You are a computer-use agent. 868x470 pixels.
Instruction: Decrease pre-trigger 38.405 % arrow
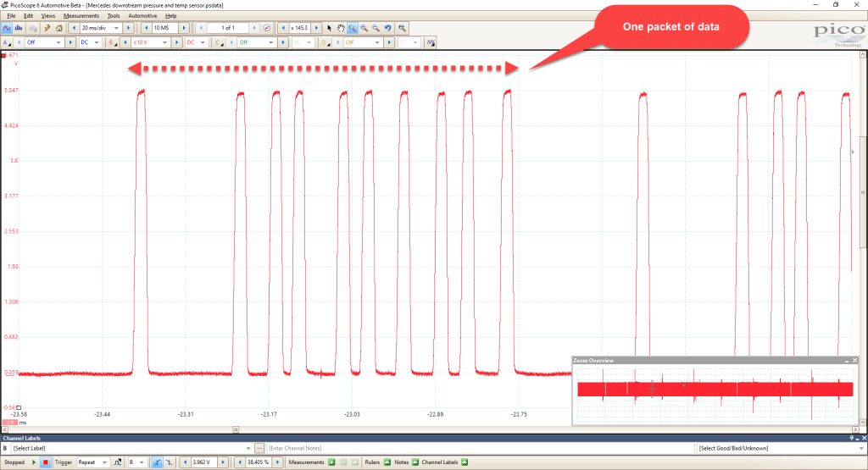tap(240, 462)
